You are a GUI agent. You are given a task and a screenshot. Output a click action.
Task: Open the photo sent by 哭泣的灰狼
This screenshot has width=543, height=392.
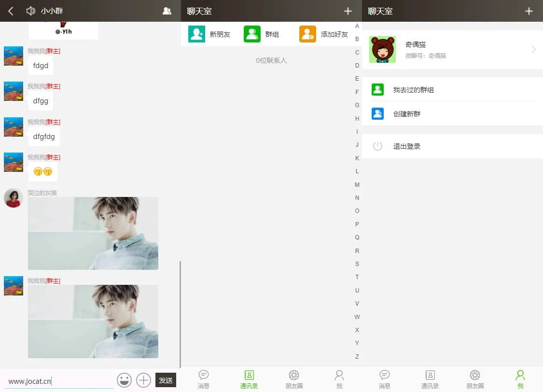93,233
